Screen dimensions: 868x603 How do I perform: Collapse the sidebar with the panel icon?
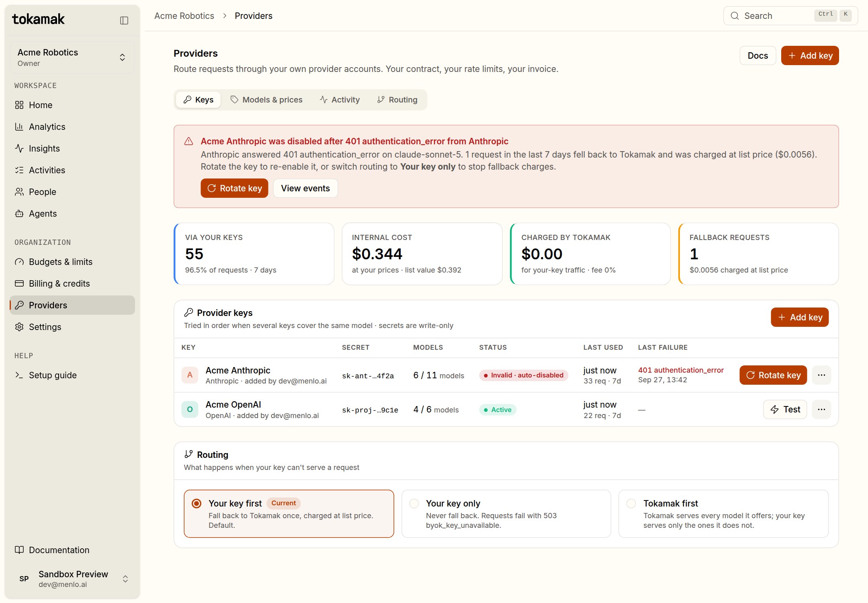point(124,21)
